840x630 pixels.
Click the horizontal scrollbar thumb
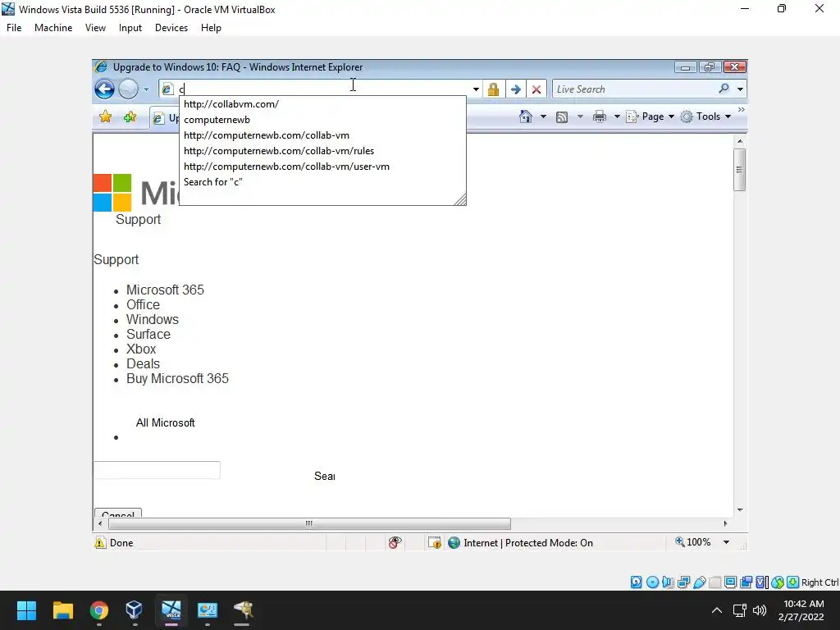pyautogui.click(x=309, y=523)
